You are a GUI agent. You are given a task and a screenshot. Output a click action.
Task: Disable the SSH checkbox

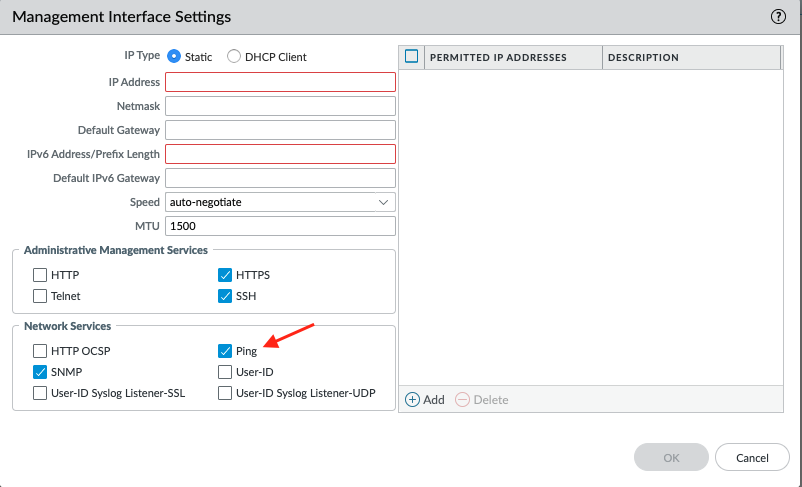click(225, 296)
